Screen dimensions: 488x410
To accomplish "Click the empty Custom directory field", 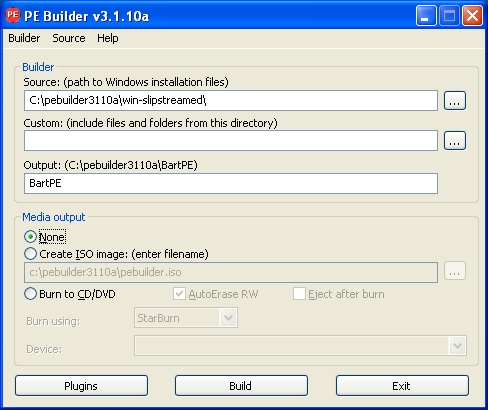I will pyautogui.click(x=231, y=140).
